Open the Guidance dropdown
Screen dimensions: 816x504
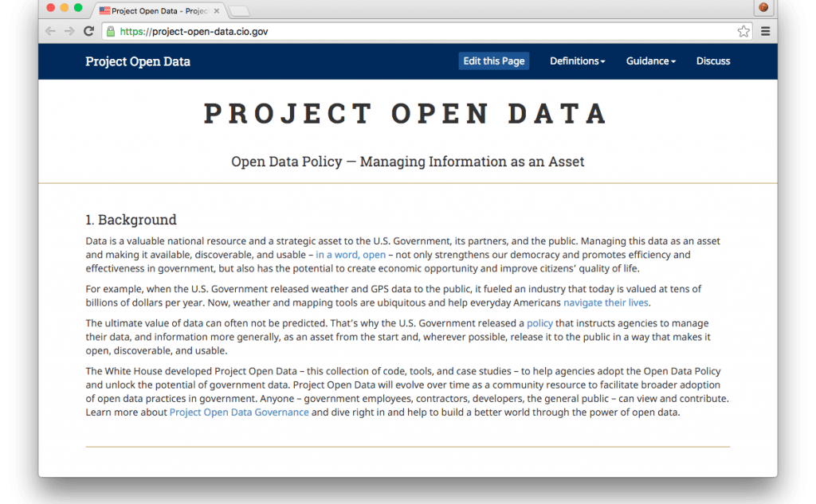pyautogui.click(x=650, y=61)
